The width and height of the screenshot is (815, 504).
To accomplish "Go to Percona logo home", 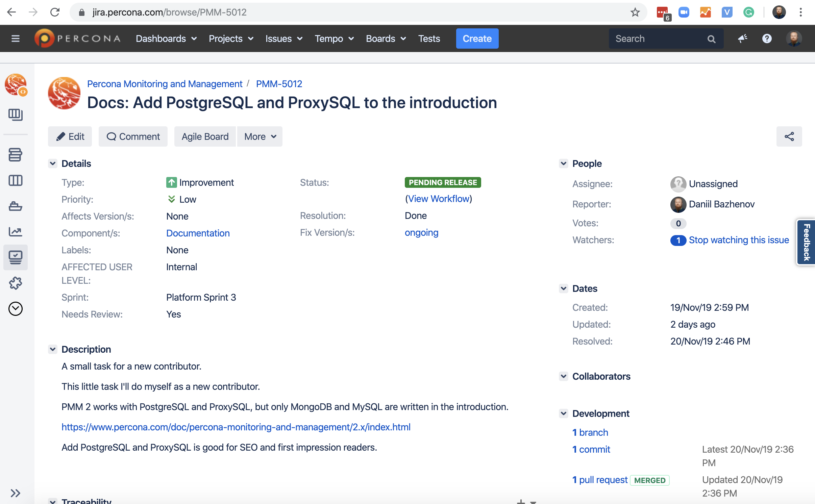I will [77, 39].
